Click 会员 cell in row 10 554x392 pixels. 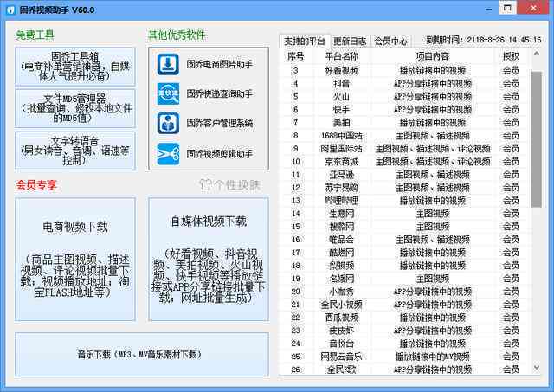(511, 162)
